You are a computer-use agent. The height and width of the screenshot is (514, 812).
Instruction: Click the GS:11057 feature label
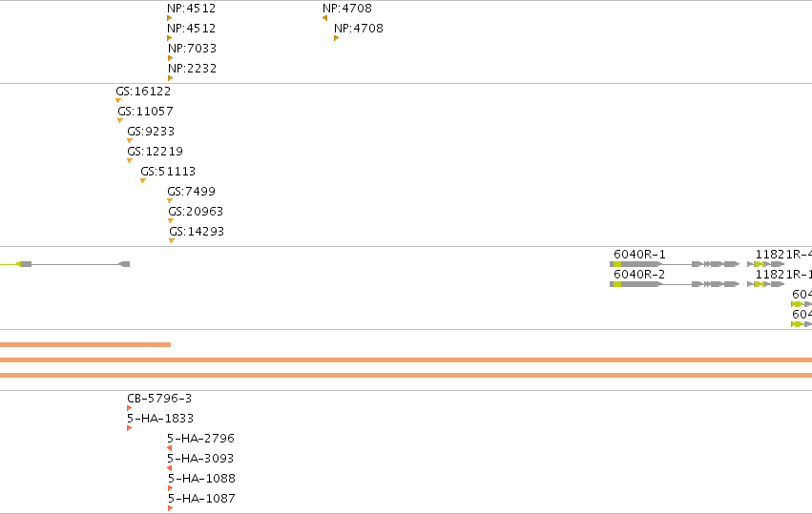[146, 112]
